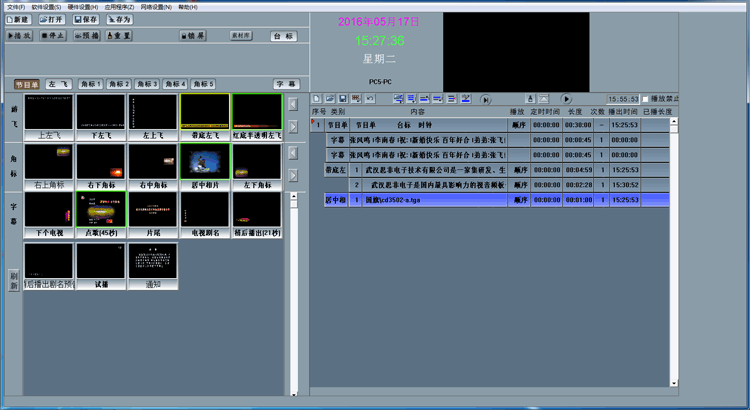Select the 居中相片 thumbnail
The width and height of the screenshot is (750, 410).
tap(205, 167)
